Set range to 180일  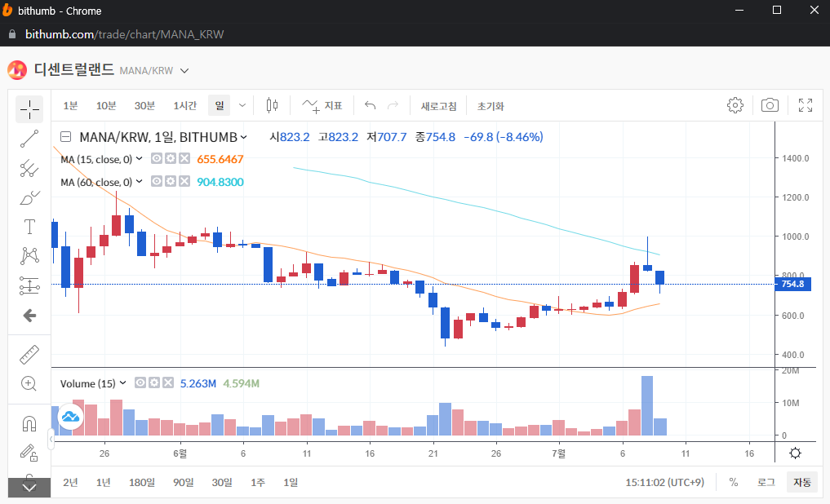point(142,482)
